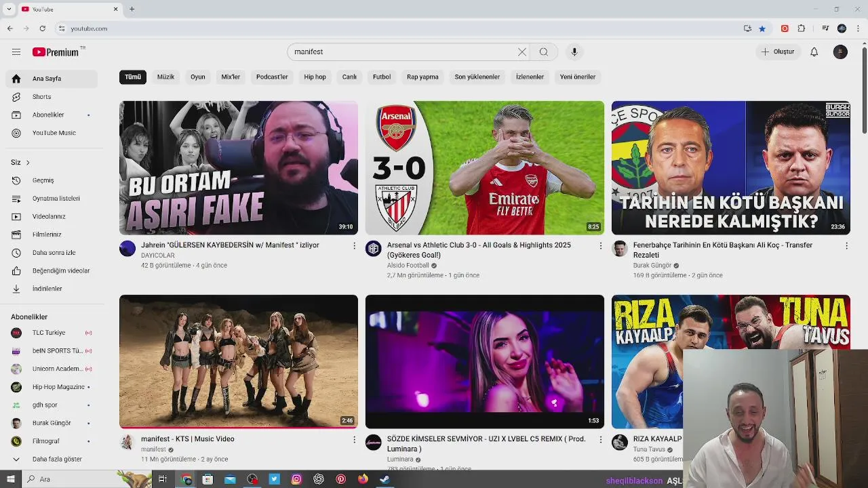
Task: Bookmark page with the star icon
Action: tap(762, 28)
